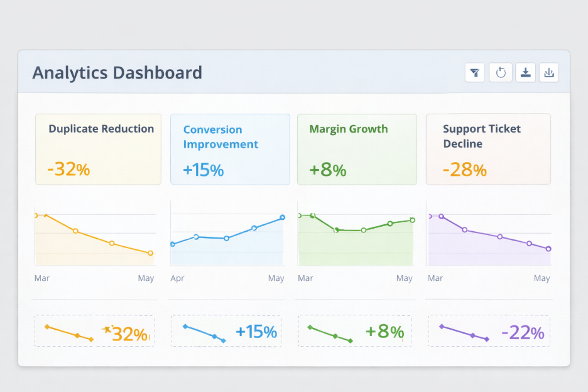This screenshot has height=392, width=588.
Task: Open the purple -22% sparkline summary
Action: tap(489, 331)
